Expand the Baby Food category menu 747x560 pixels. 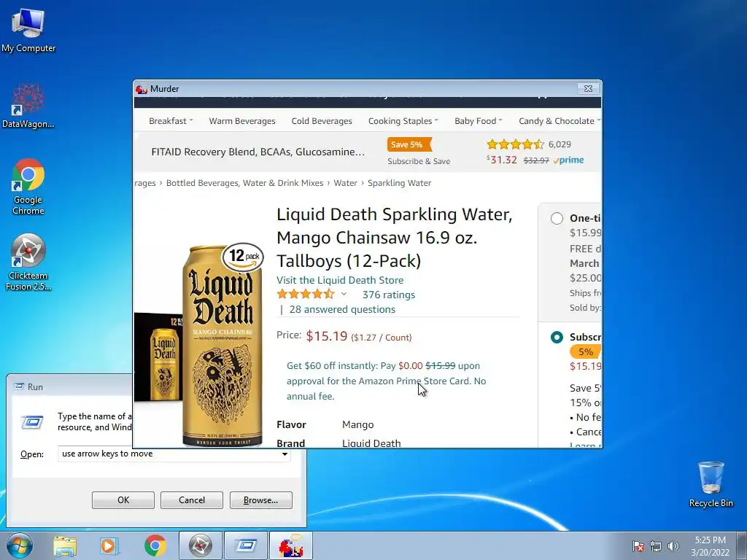[479, 121]
